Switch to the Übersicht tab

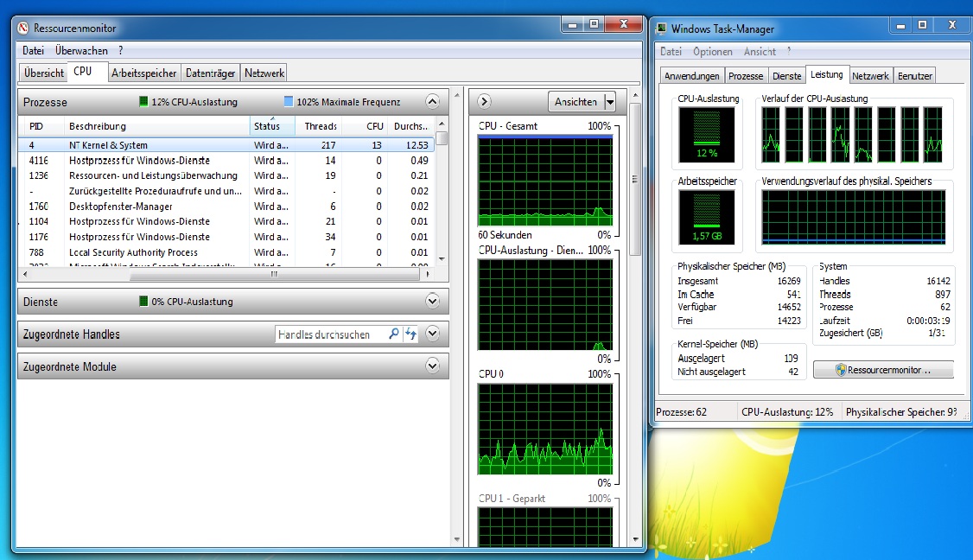[43, 73]
